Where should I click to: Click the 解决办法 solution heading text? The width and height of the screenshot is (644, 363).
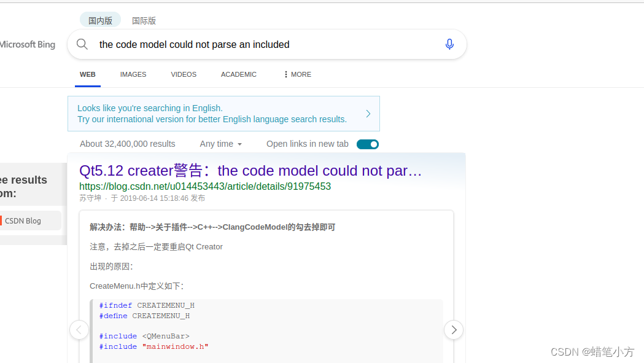pos(212,227)
